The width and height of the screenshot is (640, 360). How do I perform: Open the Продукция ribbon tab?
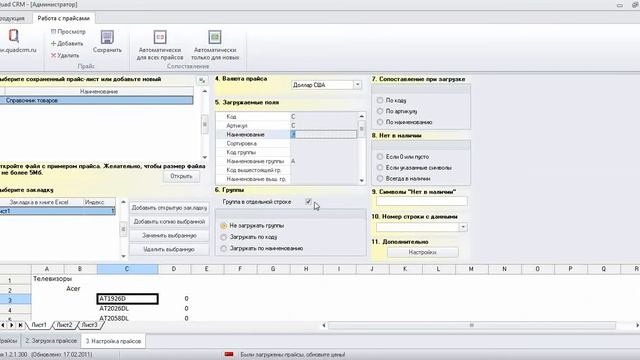tap(12, 18)
